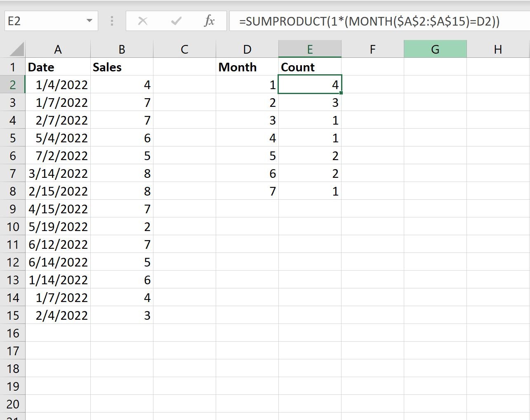The width and height of the screenshot is (530, 420).
Task: Select cell with date 2/4/2022
Action: click(58, 315)
